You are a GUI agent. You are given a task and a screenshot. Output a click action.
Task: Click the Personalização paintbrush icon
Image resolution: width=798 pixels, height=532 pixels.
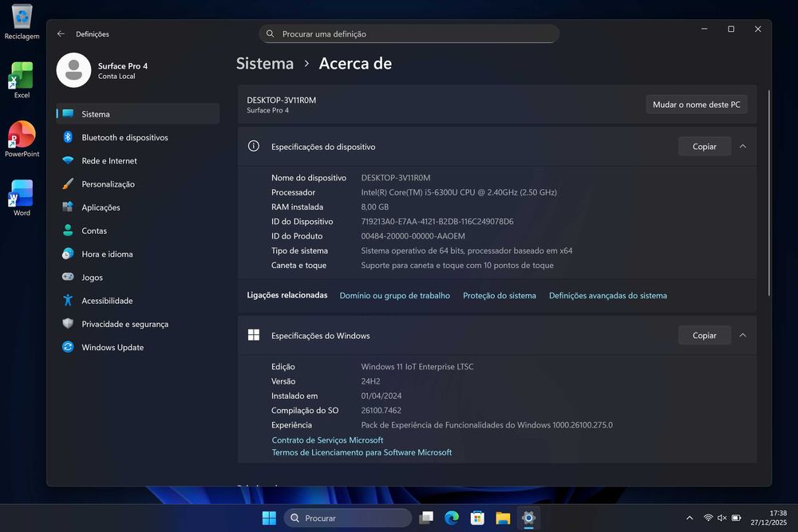68,183
